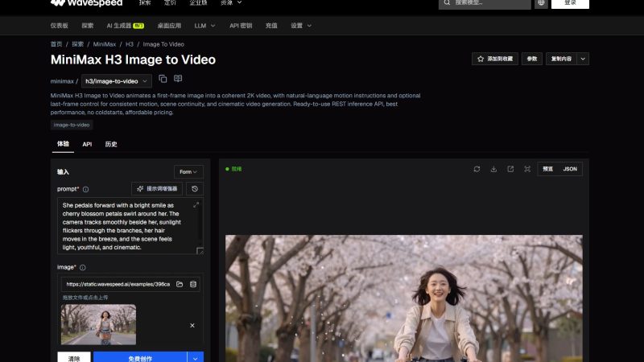
Task: Open API 密钥 menu item
Action: tap(241, 26)
